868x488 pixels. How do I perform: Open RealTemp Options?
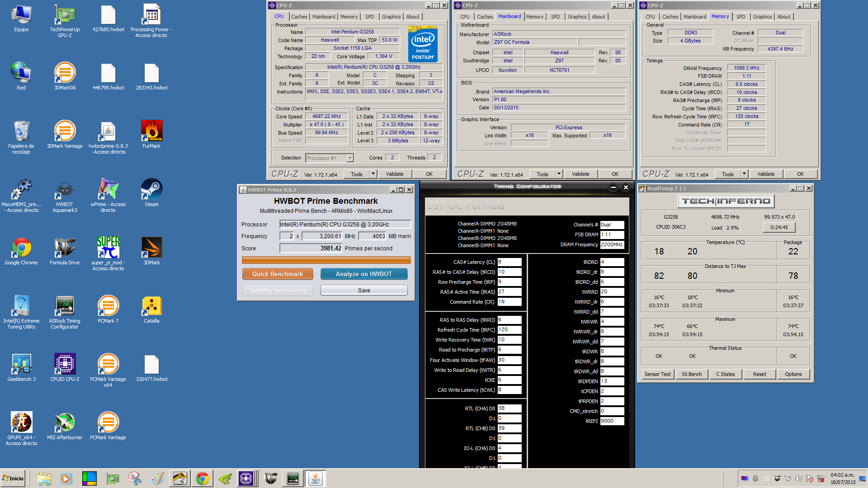pyautogui.click(x=793, y=374)
